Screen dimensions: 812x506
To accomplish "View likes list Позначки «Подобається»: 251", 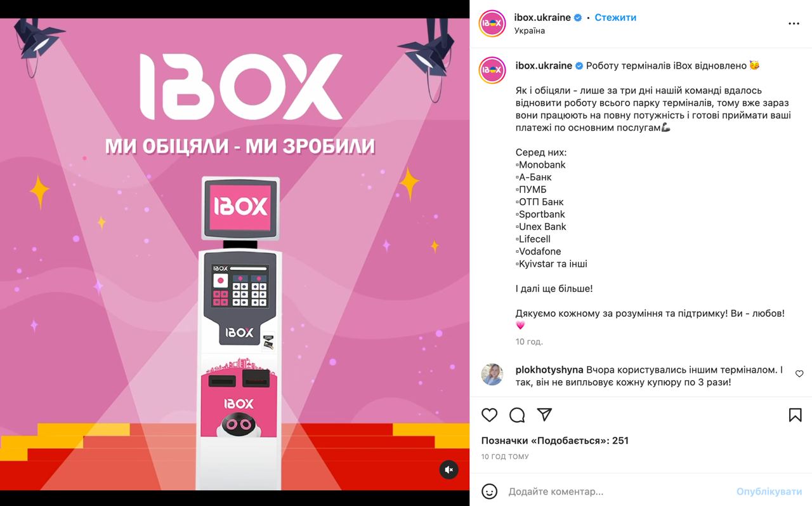I will tap(555, 441).
